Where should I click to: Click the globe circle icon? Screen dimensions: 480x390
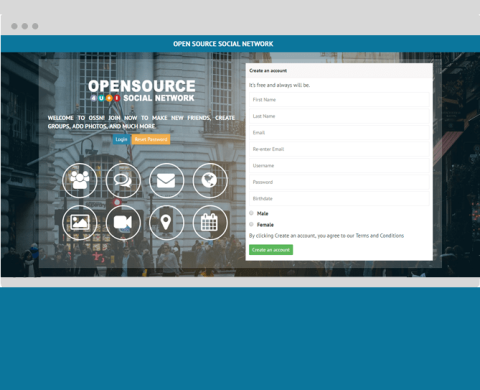210,180
